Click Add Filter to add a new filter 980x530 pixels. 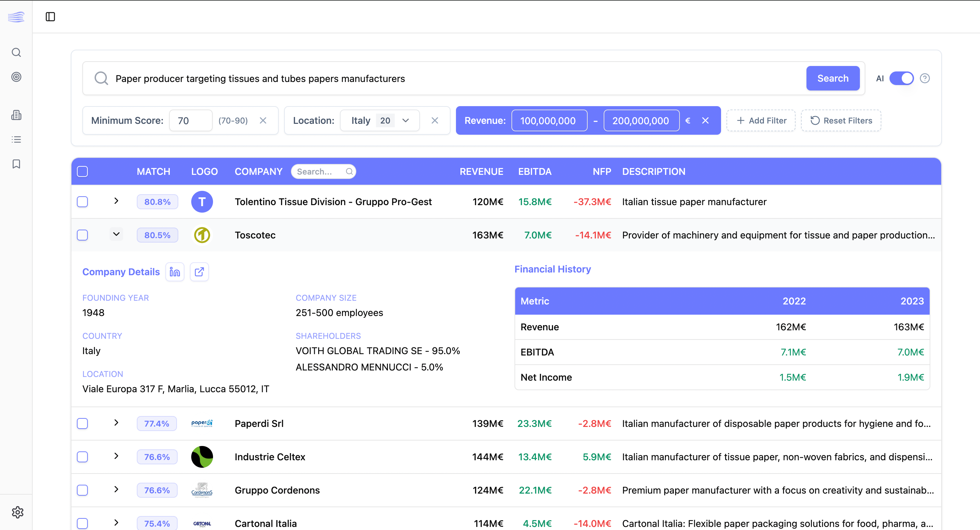761,120
